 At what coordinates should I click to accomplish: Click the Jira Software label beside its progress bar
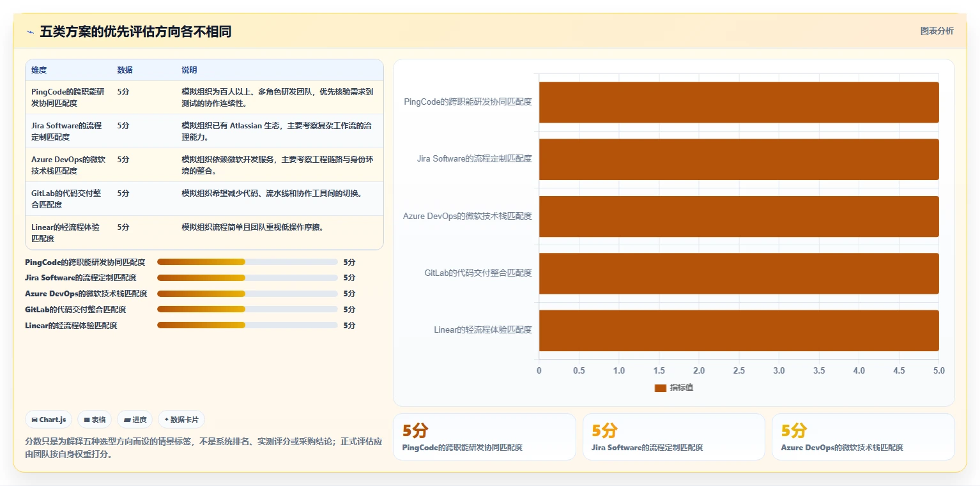[80, 278]
